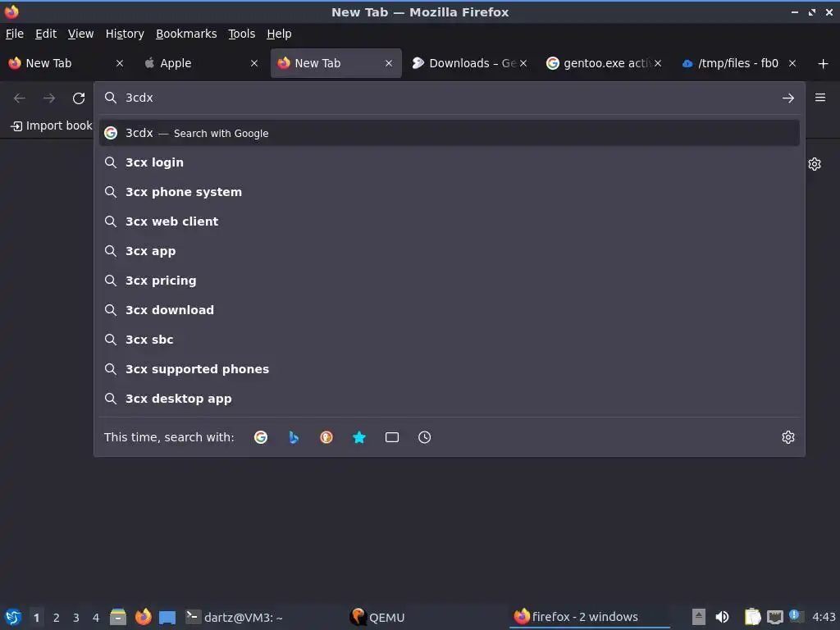Show desktop using the blue taskbar icon
Viewport: 840px width, 630px height.
(167, 617)
